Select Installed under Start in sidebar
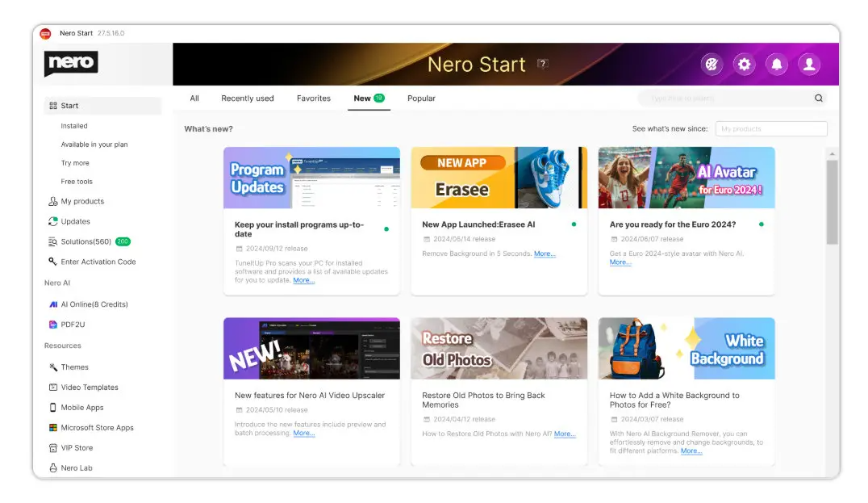This screenshot has height=503, width=868. tap(74, 126)
